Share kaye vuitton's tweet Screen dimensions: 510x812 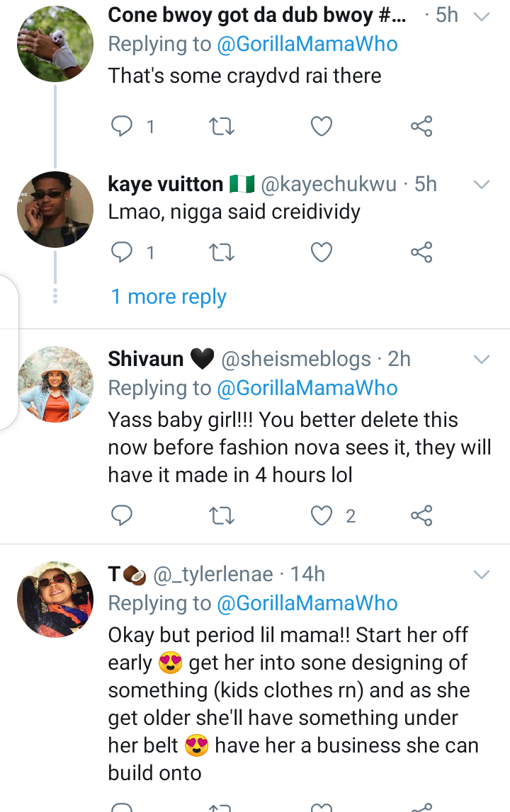(421, 252)
